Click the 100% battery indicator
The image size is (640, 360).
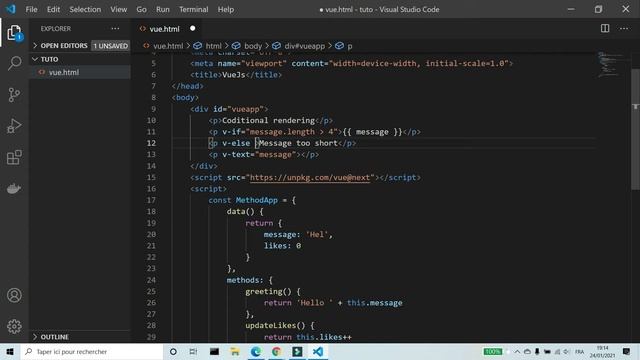(493, 351)
